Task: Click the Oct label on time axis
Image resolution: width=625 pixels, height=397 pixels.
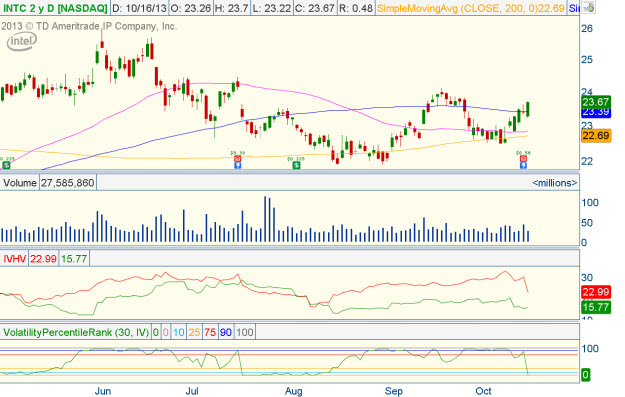Action: click(483, 391)
